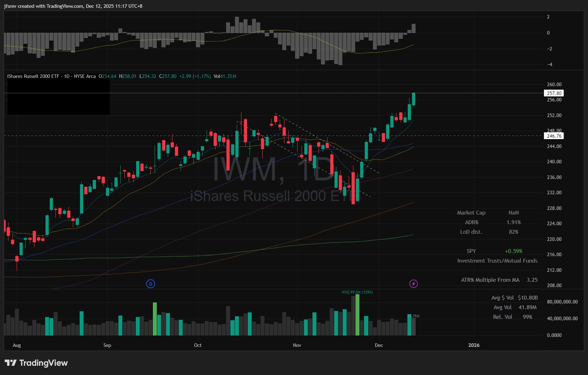
Task: Click the blue D dividend marker
Action: coord(150,284)
